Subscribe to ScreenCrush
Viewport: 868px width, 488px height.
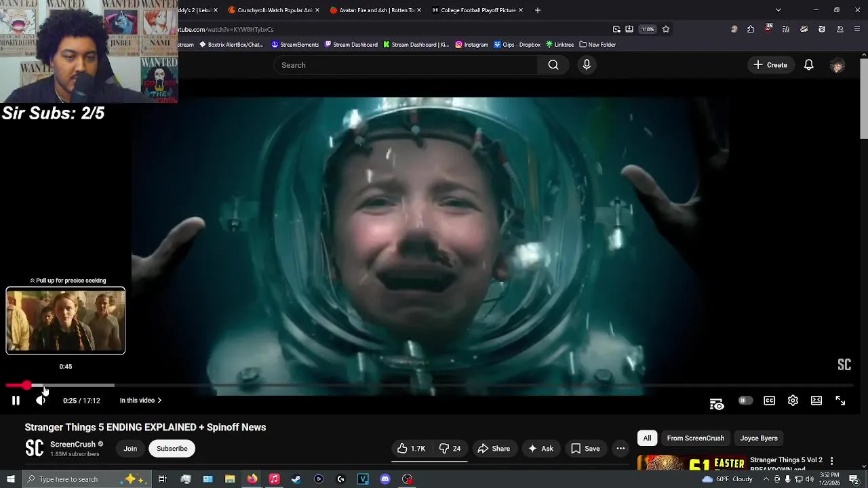pyautogui.click(x=172, y=449)
